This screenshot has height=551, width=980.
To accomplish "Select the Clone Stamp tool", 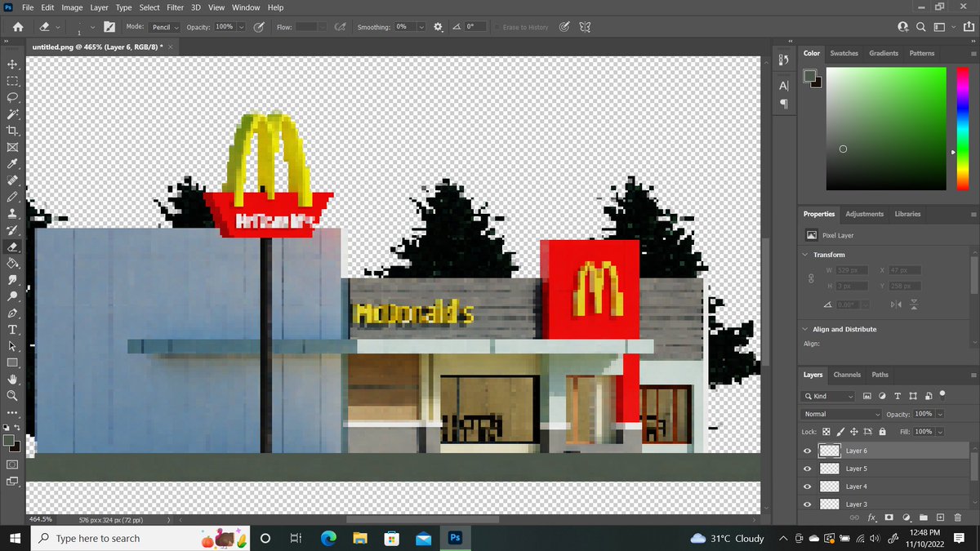I will (x=12, y=214).
